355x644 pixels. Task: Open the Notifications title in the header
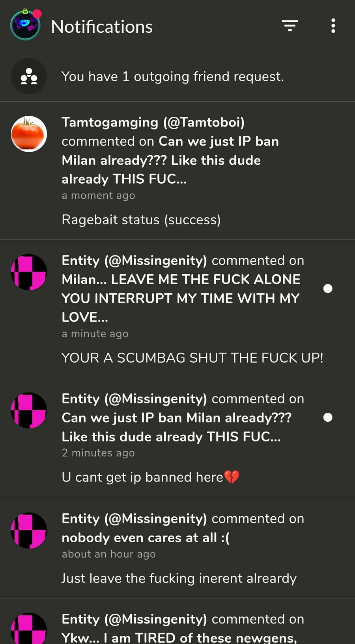click(102, 26)
